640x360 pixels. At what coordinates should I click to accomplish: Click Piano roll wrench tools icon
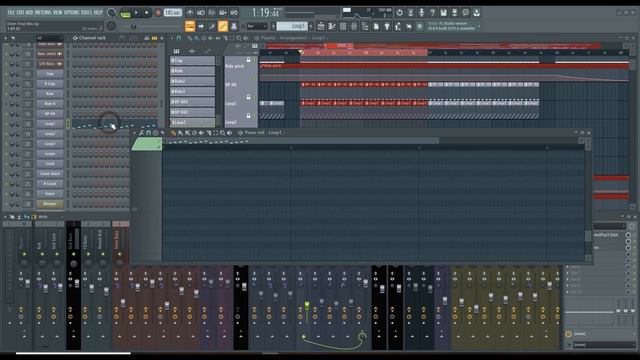[x=141, y=133]
